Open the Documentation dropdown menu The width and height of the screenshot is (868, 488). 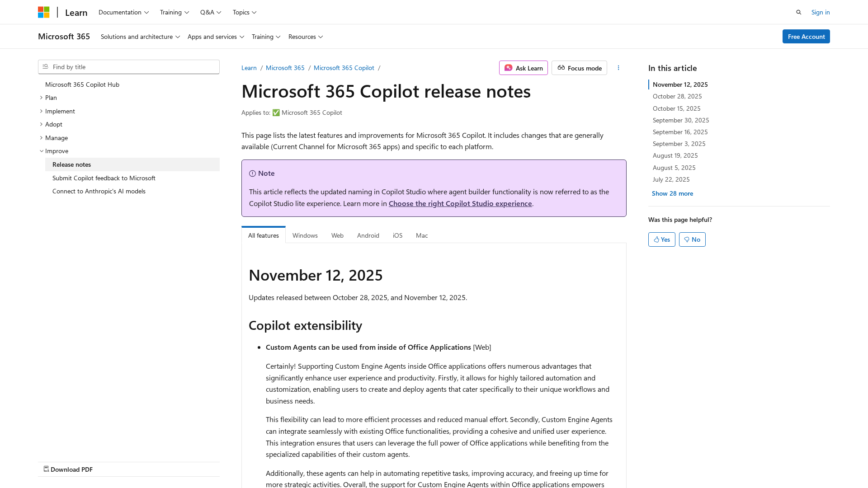[123, 12]
